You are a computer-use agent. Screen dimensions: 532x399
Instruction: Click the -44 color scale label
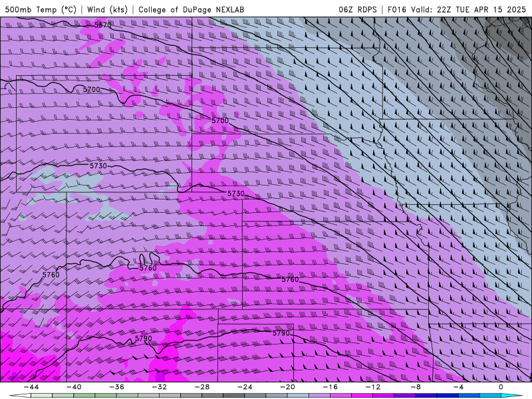[x=31, y=387]
